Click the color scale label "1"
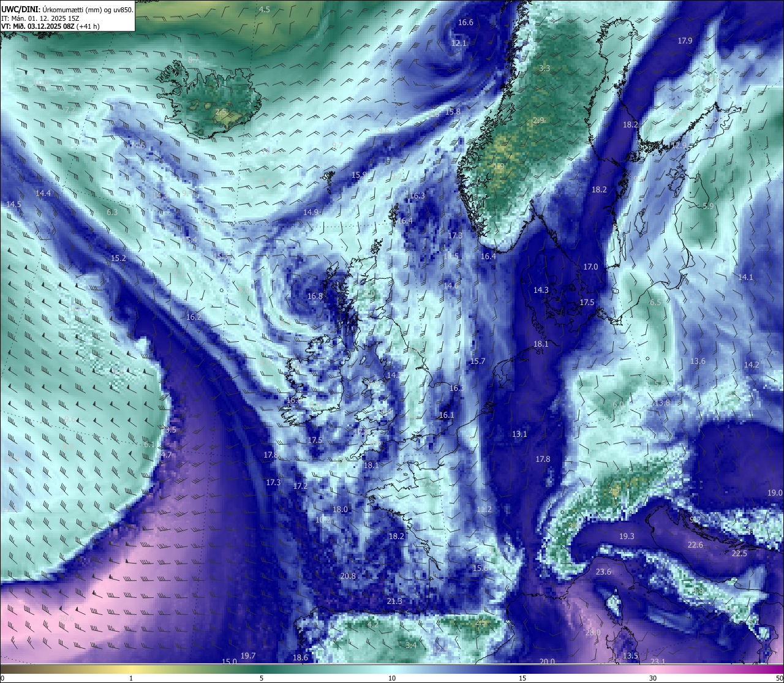This screenshot has height=683, width=784. (131, 678)
